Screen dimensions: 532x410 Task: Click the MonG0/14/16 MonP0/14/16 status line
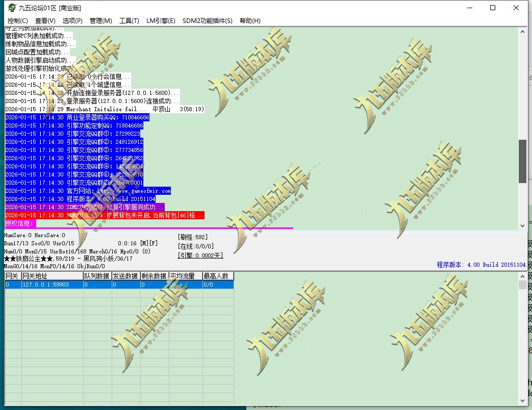point(54,266)
